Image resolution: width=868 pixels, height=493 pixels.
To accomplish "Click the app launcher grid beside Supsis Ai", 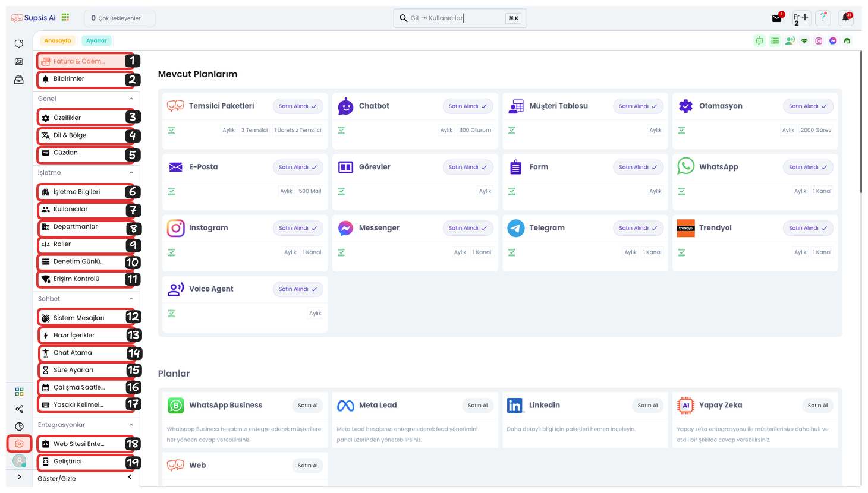I will pos(65,18).
